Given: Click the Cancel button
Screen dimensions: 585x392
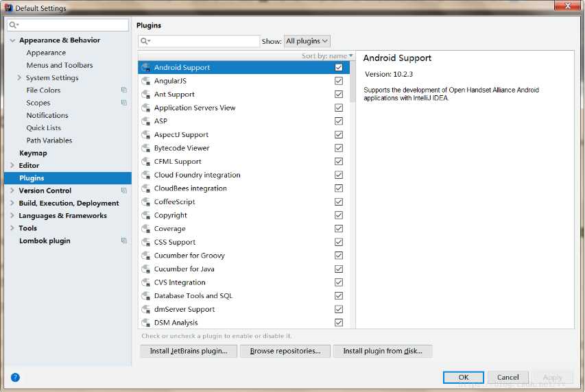Looking at the screenshot, I should click(x=508, y=377).
